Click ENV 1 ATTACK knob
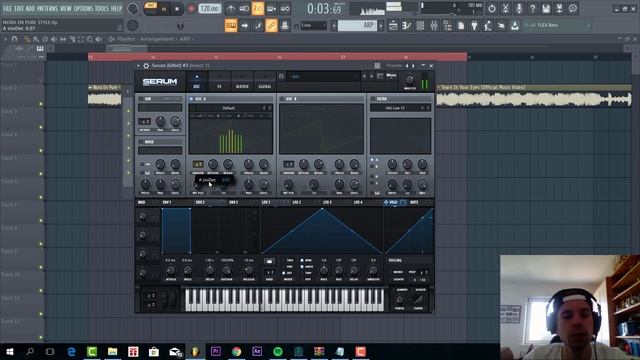 point(171,270)
